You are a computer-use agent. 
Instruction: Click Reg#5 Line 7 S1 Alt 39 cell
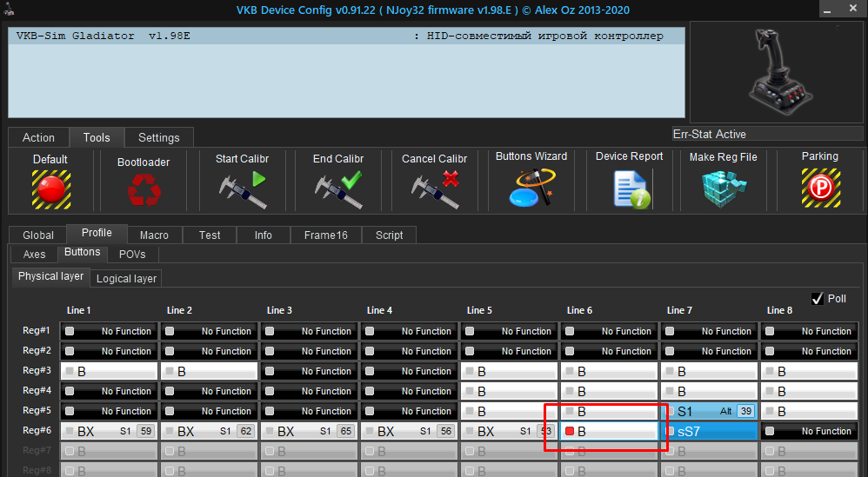(709, 411)
